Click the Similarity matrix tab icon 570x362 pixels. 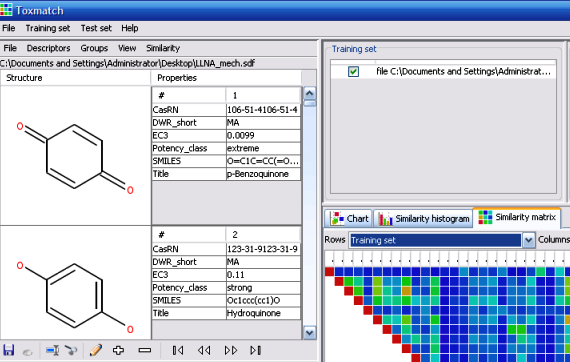pyautogui.click(x=485, y=217)
